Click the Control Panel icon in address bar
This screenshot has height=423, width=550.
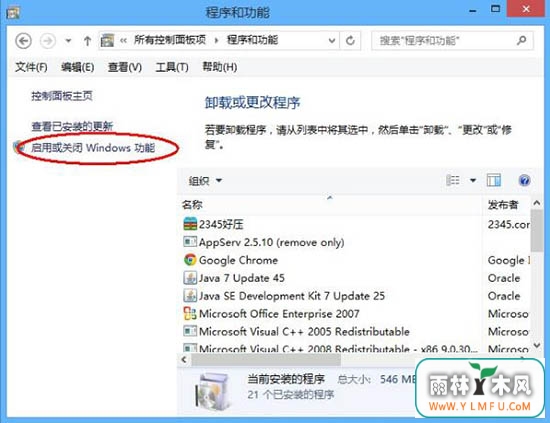(x=107, y=41)
